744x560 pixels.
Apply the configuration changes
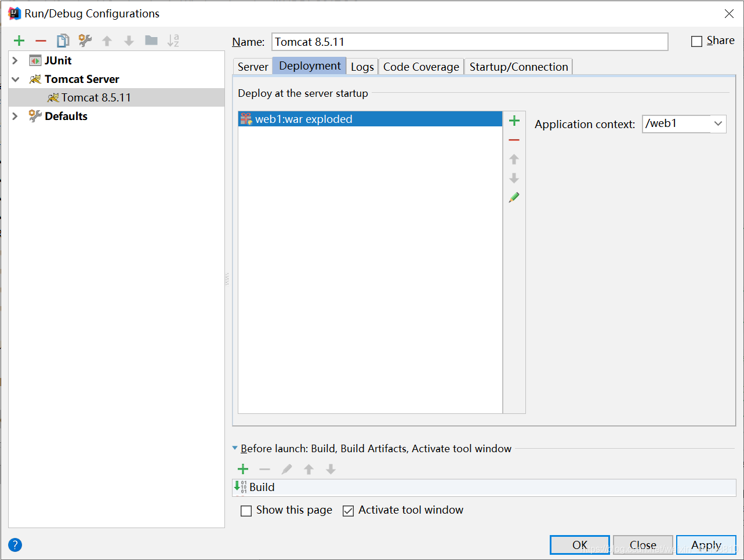pos(706,545)
